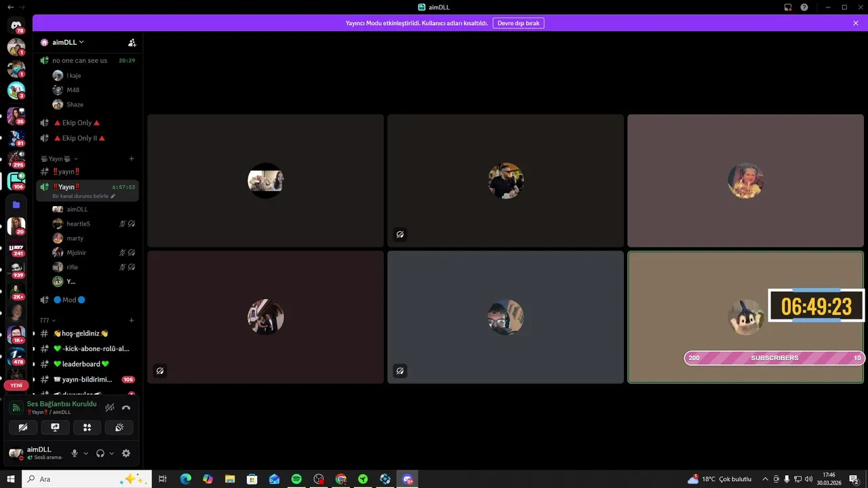868x488 pixels.
Task: Add a channel to the 777 category
Action: [x=132, y=321]
